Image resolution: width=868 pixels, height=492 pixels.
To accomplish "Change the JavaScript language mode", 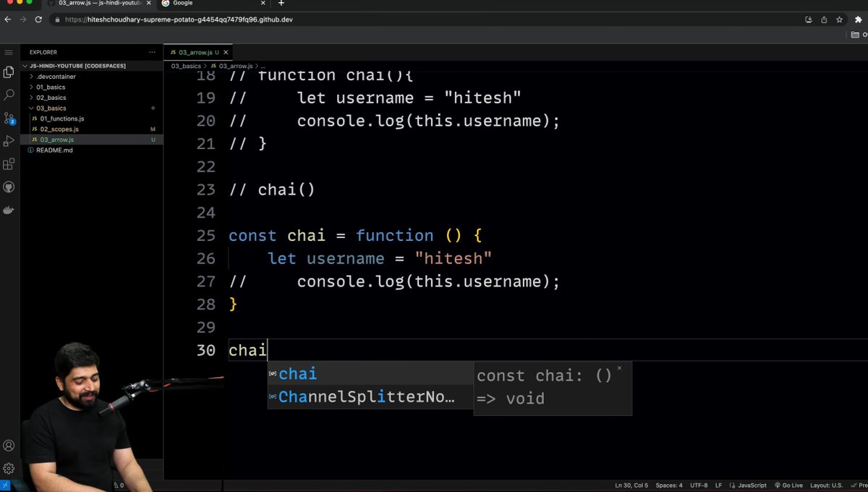I will (x=750, y=485).
